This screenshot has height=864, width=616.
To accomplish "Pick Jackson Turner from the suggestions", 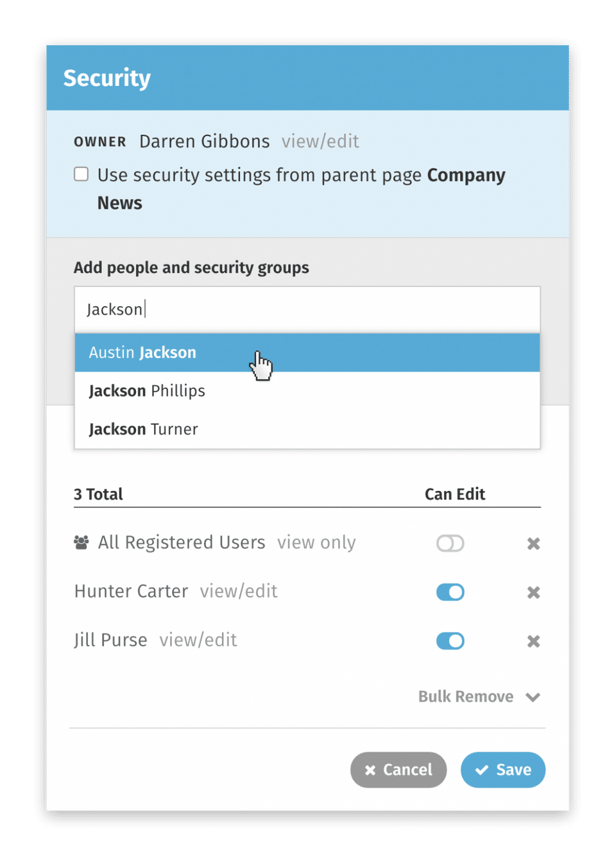I will point(144,429).
